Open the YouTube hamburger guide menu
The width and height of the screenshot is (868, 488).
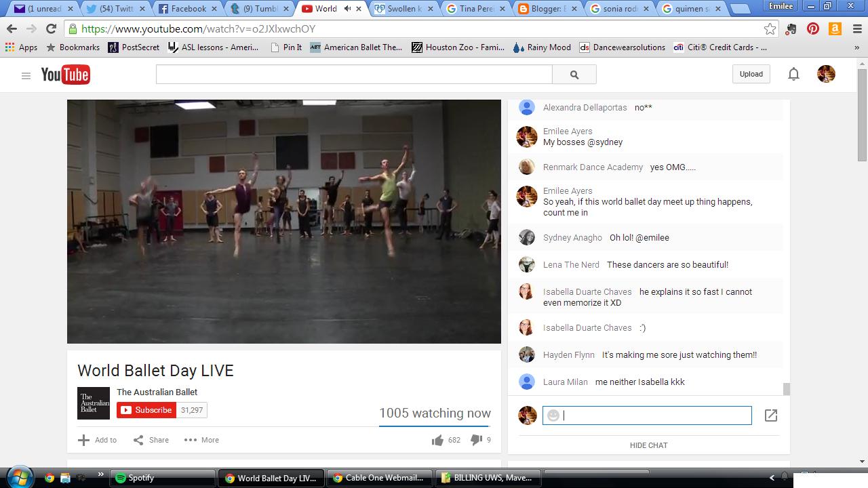click(x=26, y=75)
